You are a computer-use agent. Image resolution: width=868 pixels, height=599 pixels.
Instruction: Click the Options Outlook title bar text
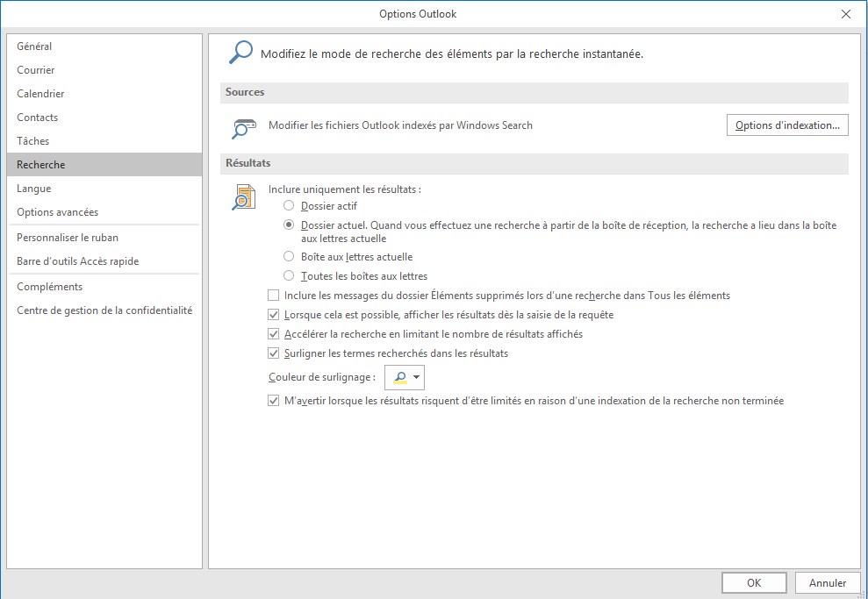[x=418, y=14]
